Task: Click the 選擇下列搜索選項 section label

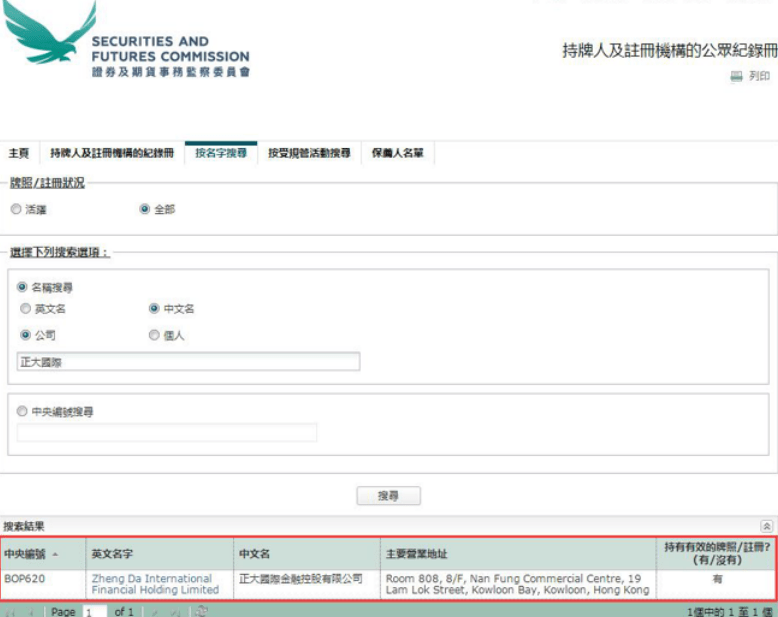Action: [59, 252]
